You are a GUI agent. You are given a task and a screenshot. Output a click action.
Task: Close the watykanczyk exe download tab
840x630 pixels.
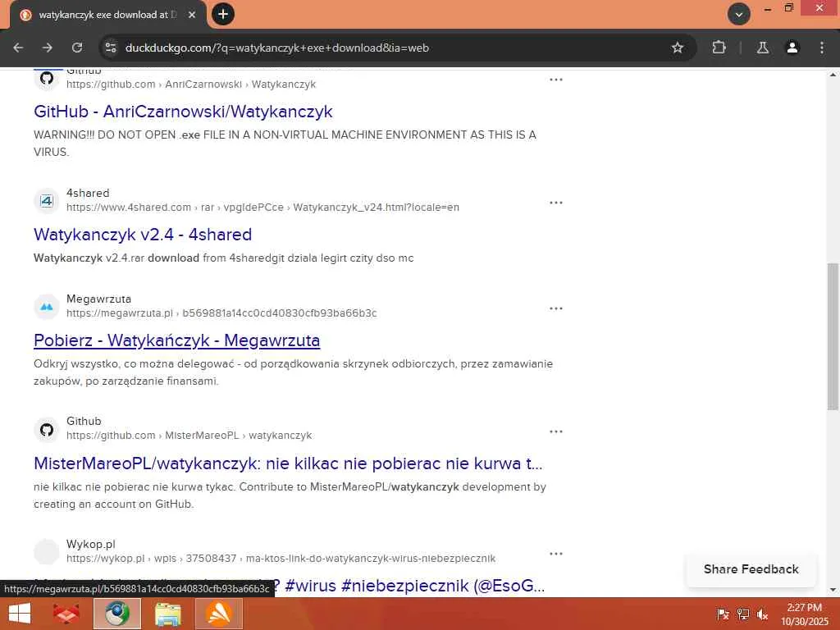coord(192,15)
